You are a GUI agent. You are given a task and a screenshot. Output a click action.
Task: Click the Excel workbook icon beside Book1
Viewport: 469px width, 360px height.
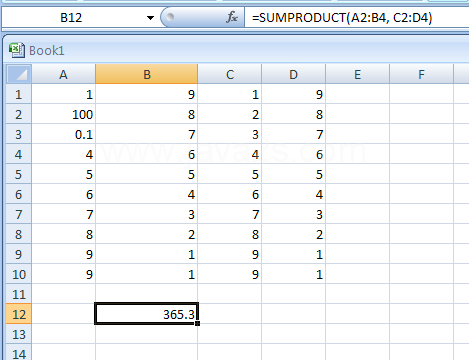click(x=16, y=50)
